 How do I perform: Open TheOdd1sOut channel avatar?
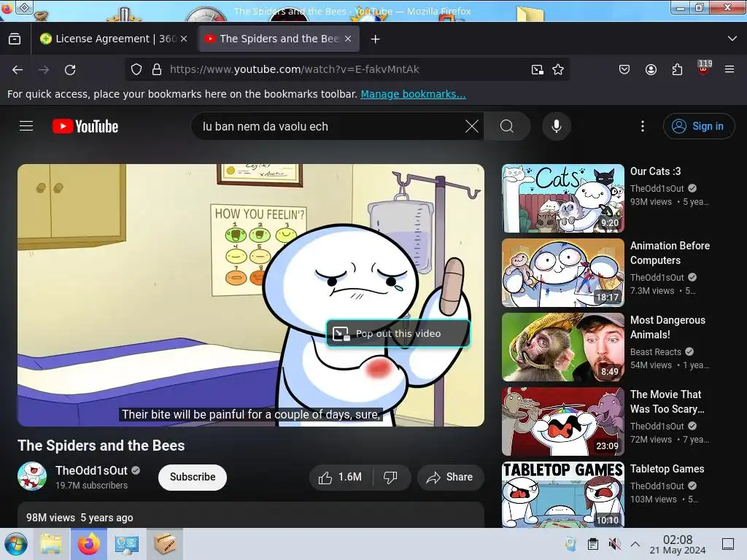[x=32, y=476]
